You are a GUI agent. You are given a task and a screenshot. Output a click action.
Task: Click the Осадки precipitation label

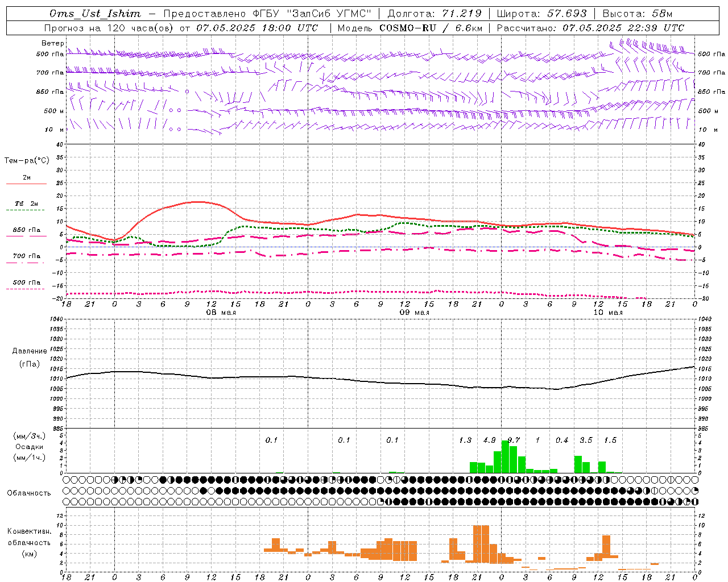[x=30, y=447]
